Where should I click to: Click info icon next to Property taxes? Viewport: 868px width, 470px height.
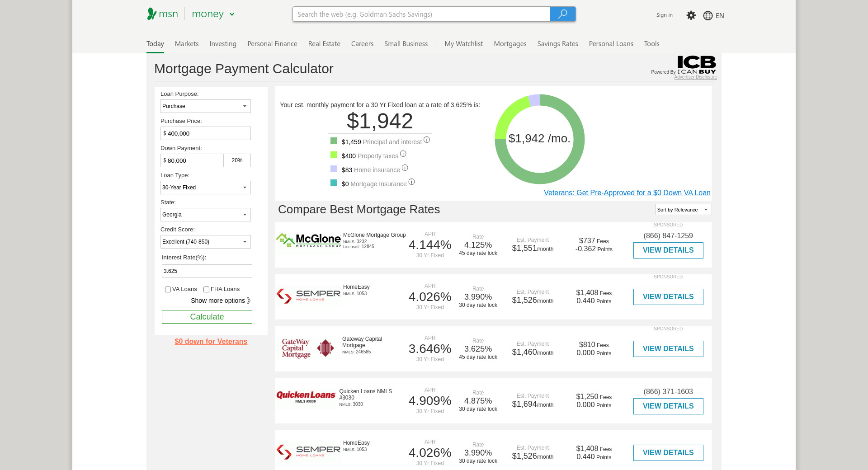(x=403, y=154)
